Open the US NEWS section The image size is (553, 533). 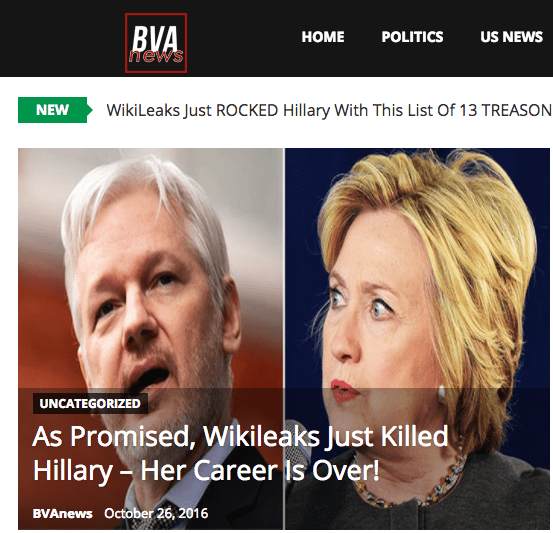tap(511, 37)
